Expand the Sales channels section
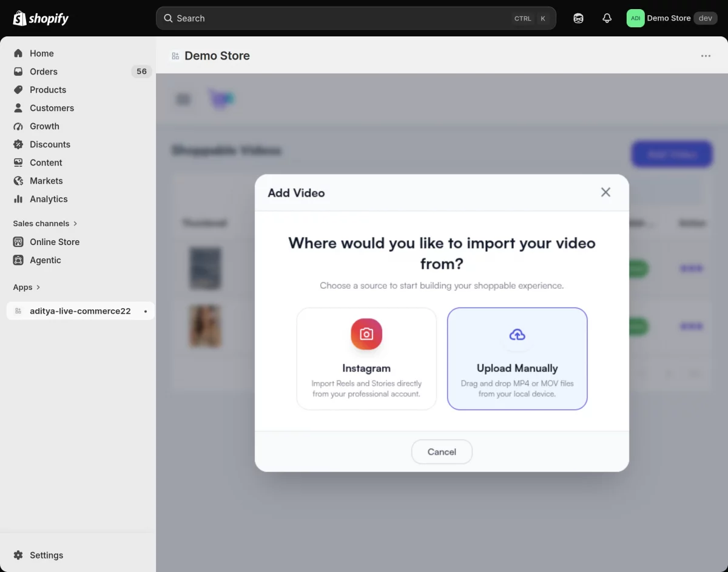 45,223
